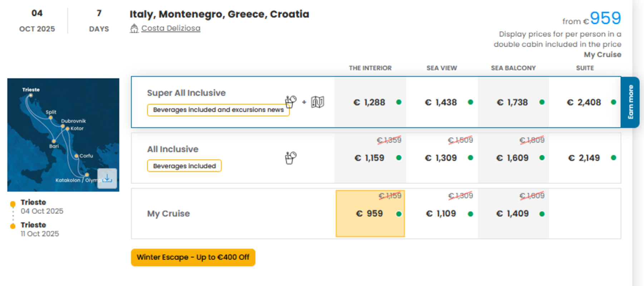Click the excursions map icon

pos(318,102)
